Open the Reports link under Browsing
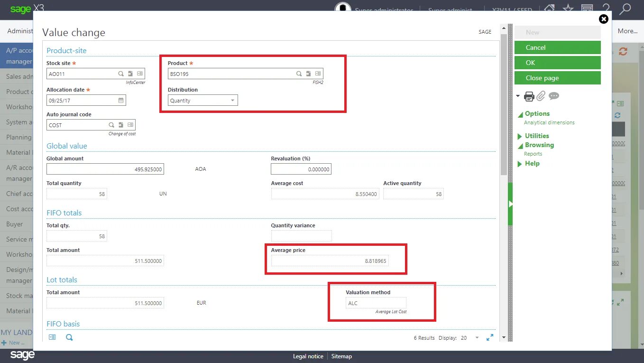 coord(533,154)
